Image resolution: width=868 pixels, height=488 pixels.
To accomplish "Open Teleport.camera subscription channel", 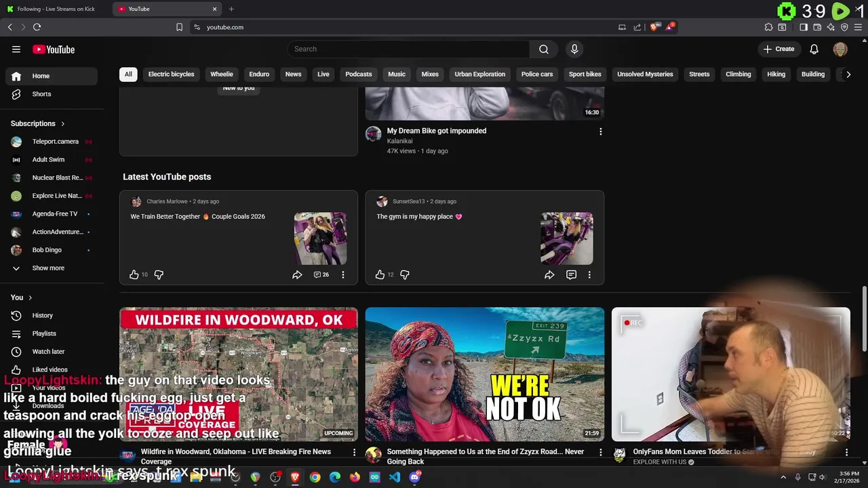I will (52, 142).
